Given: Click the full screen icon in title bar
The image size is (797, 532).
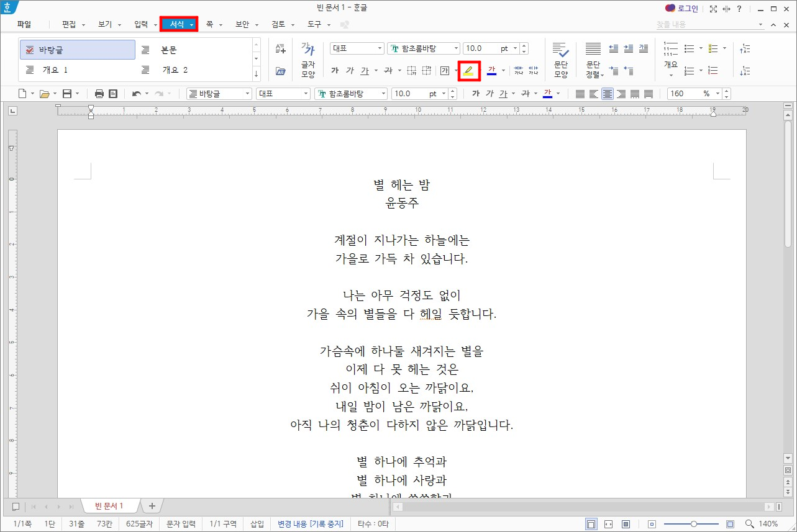Looking at the screenshot, I should (713, 9).
